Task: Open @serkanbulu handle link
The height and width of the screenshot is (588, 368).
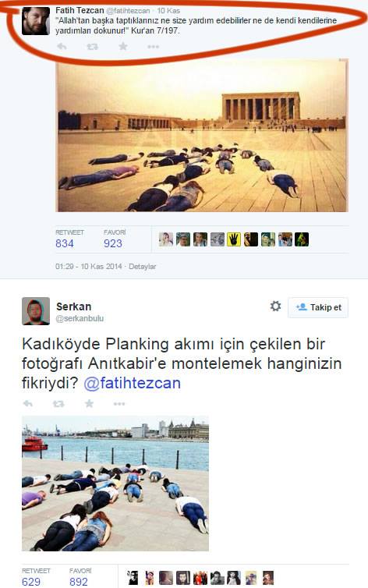Action: 80,318
